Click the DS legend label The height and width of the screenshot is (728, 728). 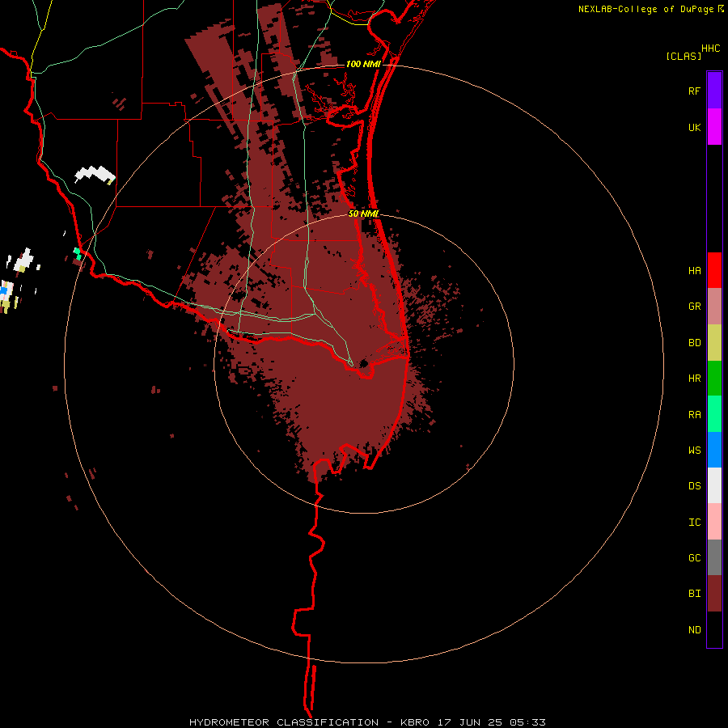coord(694,486)
